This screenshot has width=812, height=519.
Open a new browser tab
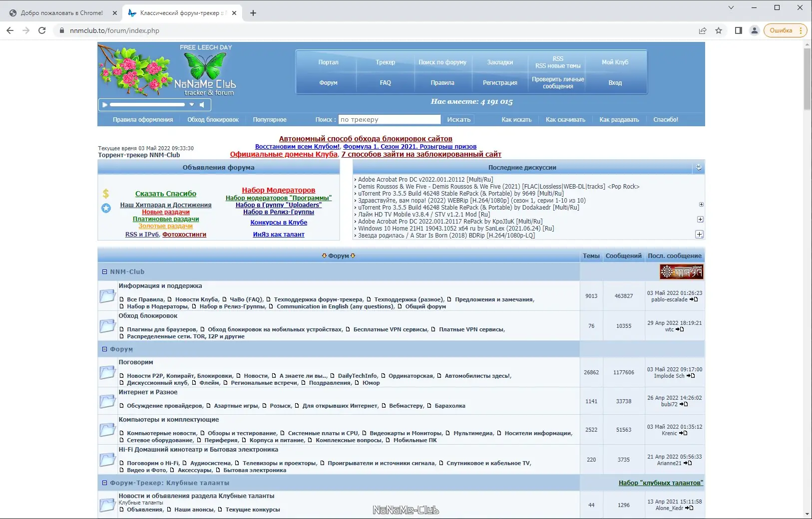(253, 13)
